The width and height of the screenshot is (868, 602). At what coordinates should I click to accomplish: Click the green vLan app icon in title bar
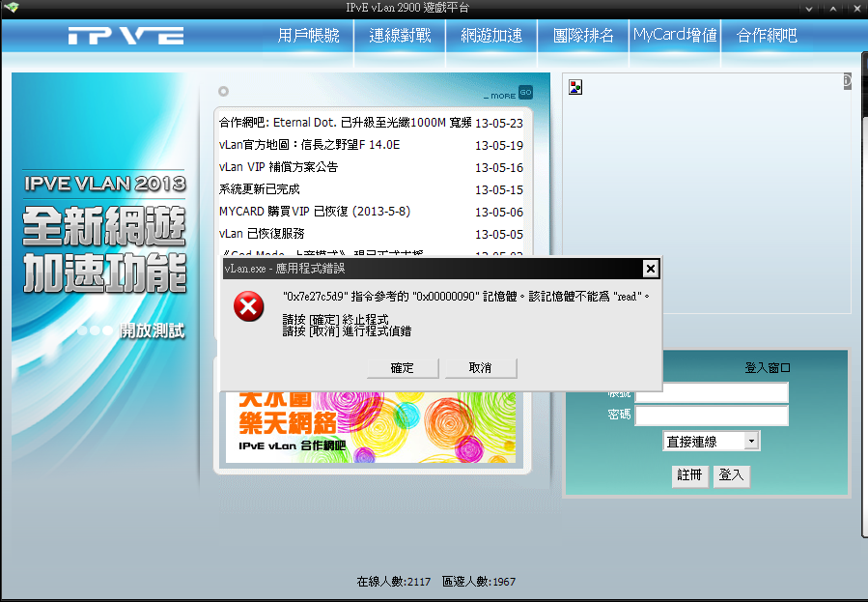(11, 7)
